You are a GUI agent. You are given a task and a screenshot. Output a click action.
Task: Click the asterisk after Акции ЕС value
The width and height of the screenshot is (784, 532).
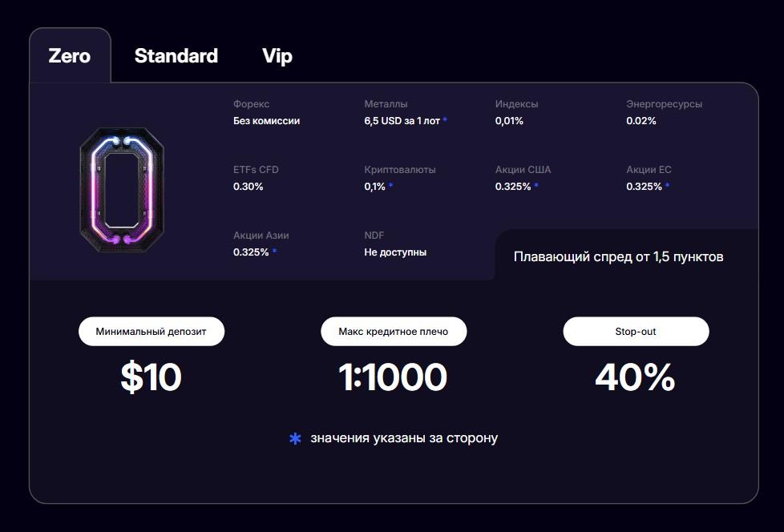(x=667, y=187)
